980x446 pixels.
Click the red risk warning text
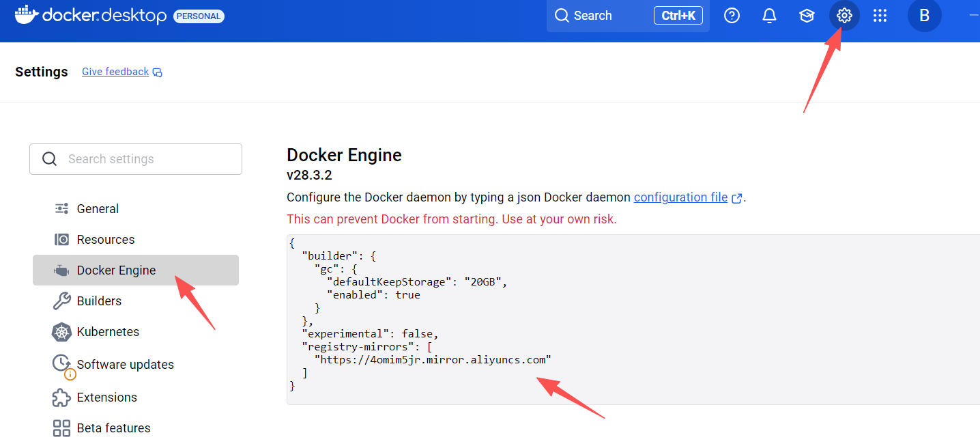pos(452,219)
